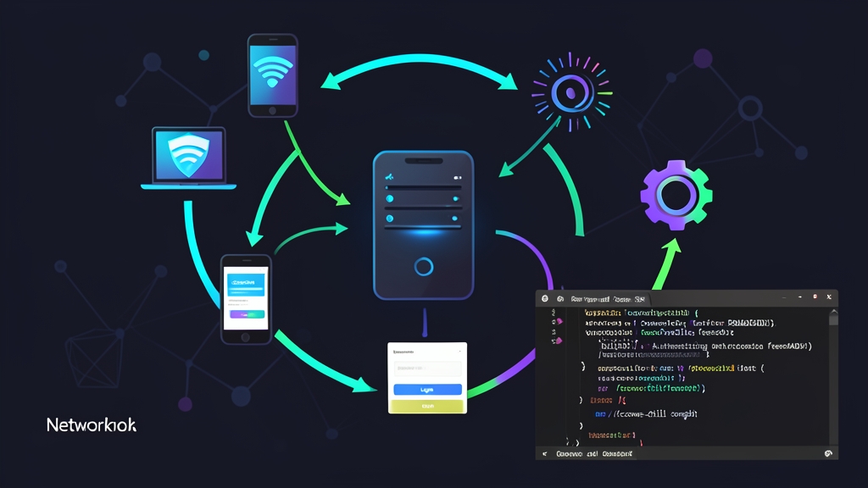The image size is (868, 488).
Task: Click the radiating sunburst eye icon
Action: click(572, 92)
